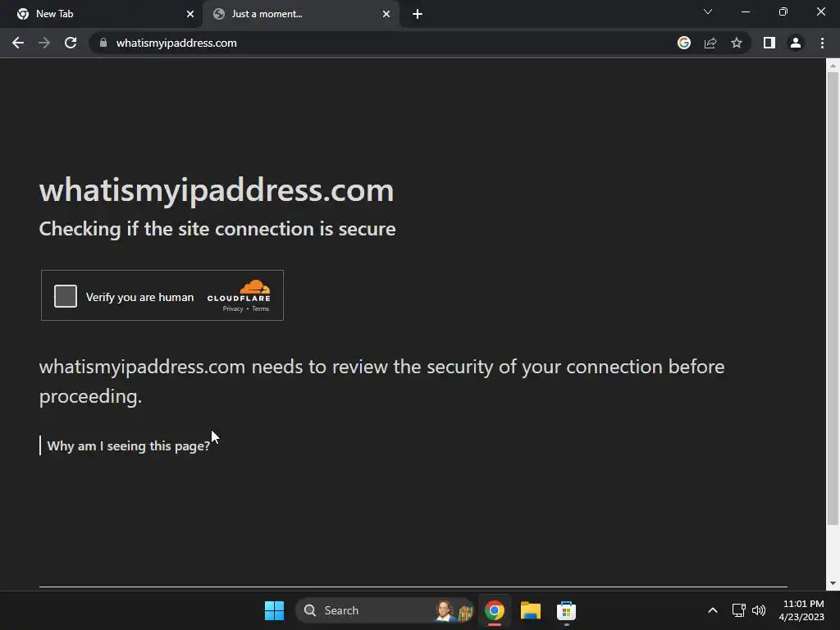Bookmark this tab with the star icon
The image size is (840, 630).
[737, 43]
